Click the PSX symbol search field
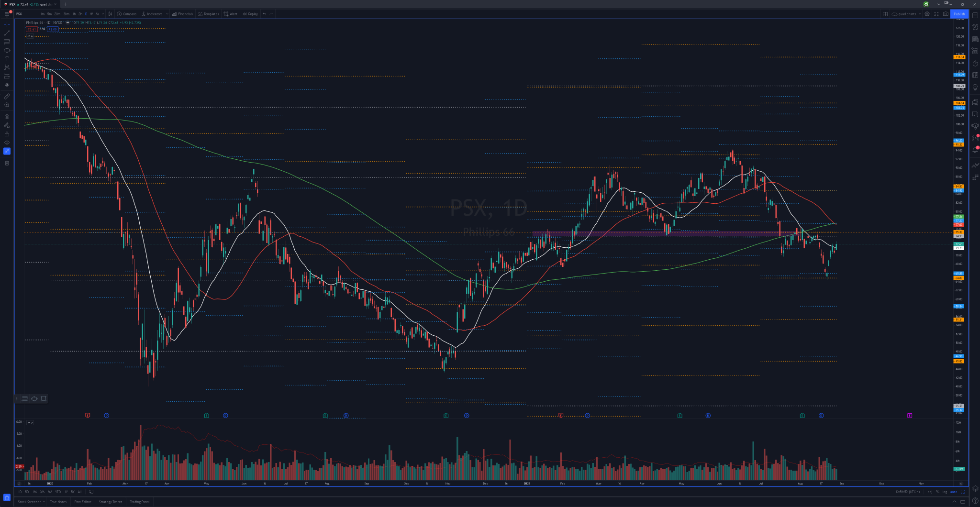This screenshot has height=507, width=980. 26,14
